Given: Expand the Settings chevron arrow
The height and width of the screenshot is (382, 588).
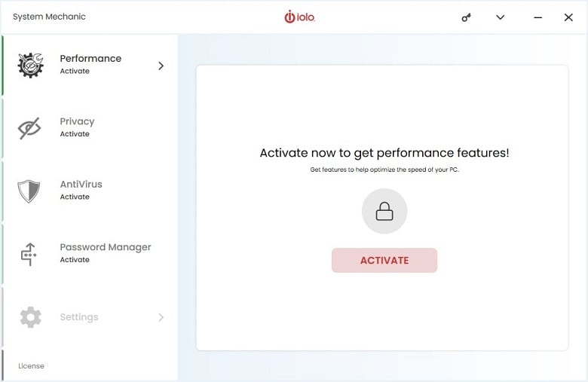Looking at the screenshot, I should coord(161,317).
